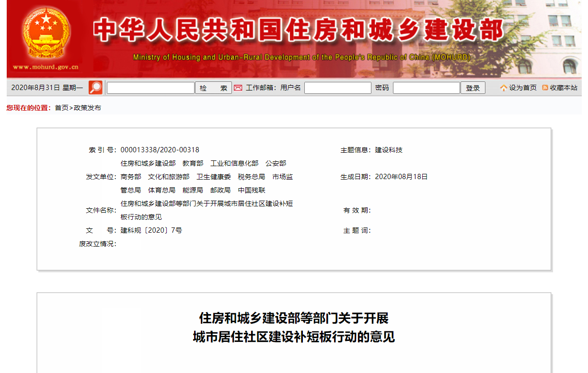Click issuing unit 文化和旅游部
Viewport: 588px width, 373px height.
pyautogui.click(x=169, y=177)
